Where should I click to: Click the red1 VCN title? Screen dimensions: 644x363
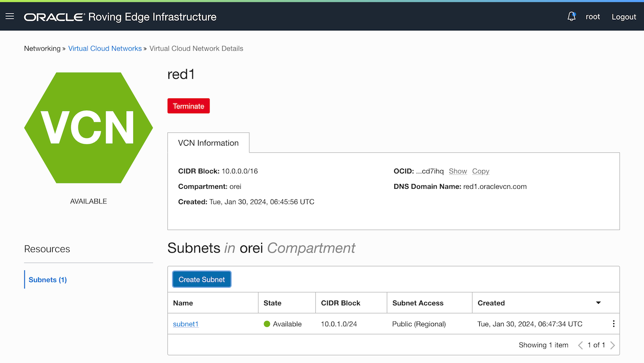(181, 74)
